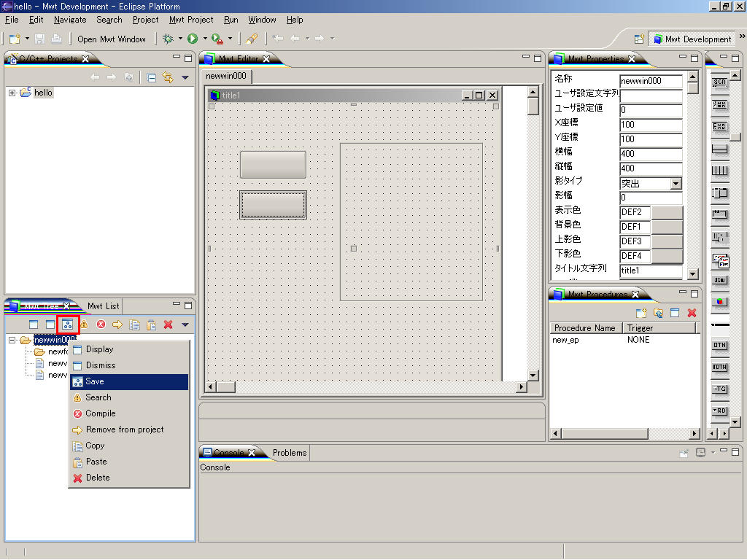Click the window icon in Mwt Procedures toolbar

tap(675, 313)
